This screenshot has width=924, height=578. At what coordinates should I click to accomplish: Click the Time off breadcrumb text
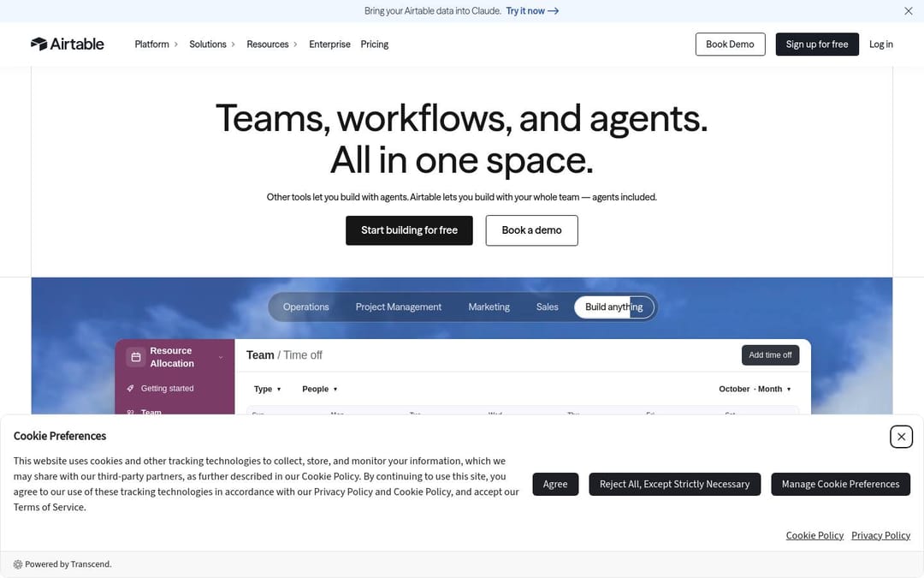(303, 355)
